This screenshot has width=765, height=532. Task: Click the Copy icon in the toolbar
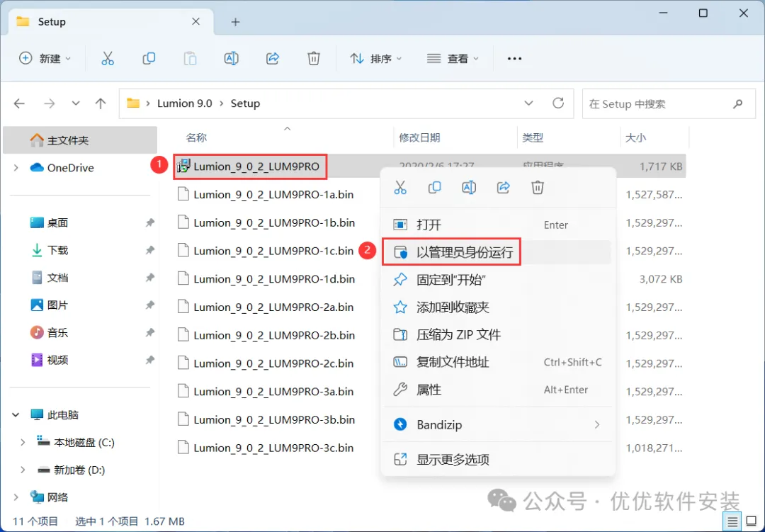click(149, 59)
